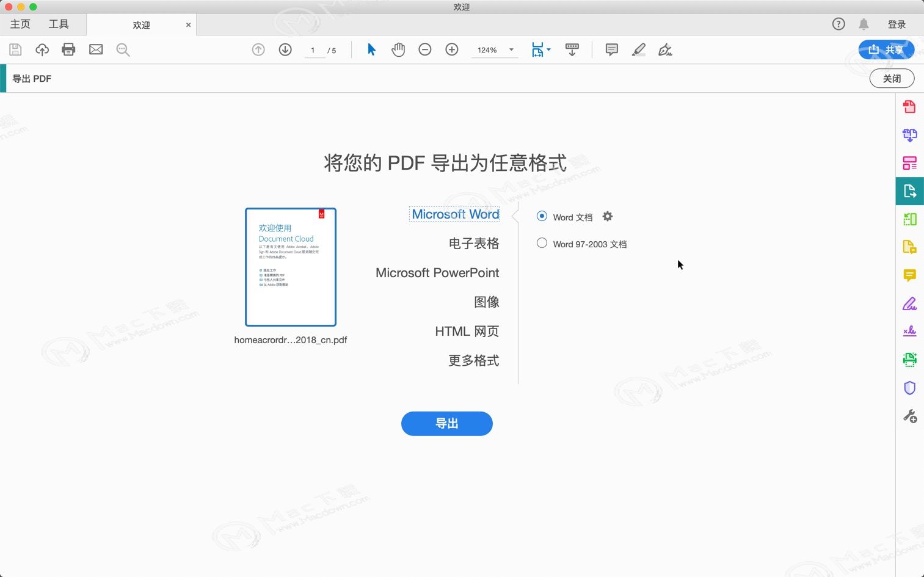Choose 更多格式 export option
The image size is (924, 577).
[x=474, y=361]
